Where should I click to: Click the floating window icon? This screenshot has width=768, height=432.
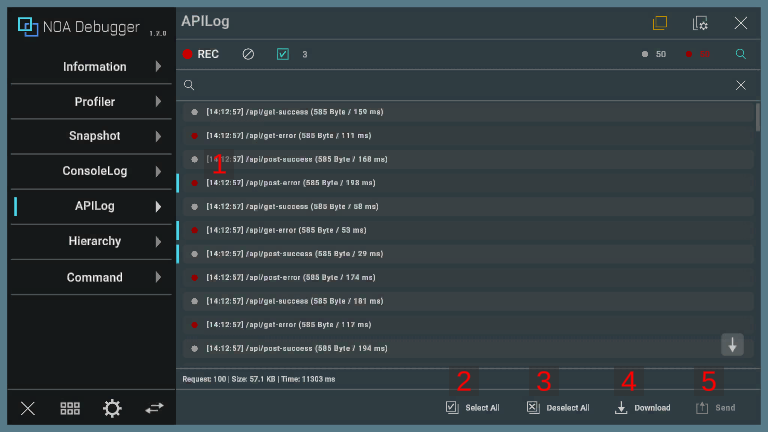pos(660,23)
